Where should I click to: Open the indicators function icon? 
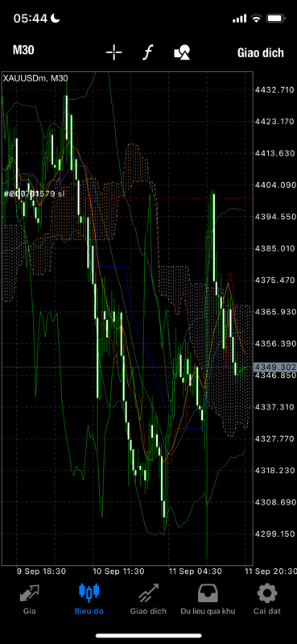pos(147,52)
